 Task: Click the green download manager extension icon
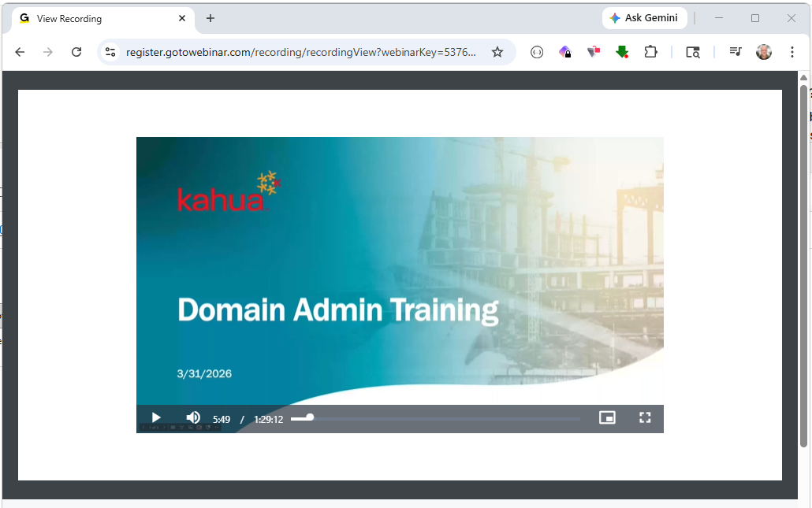click(x=621, y=52)
